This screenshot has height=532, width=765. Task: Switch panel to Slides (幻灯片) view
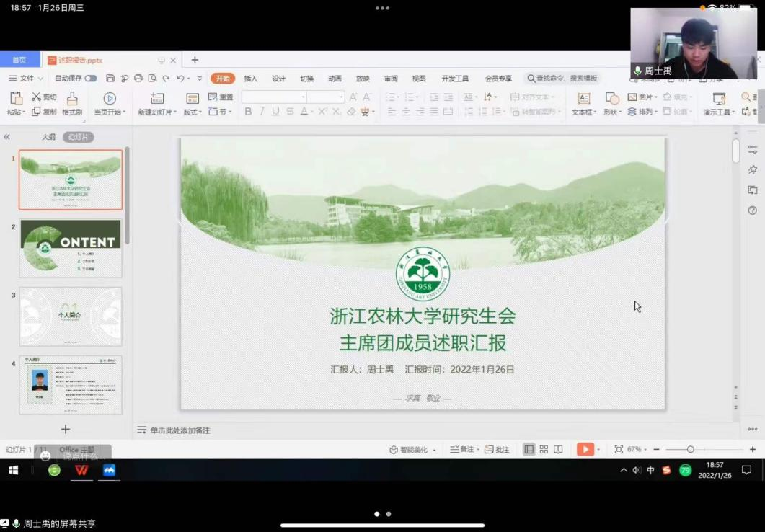coord(78,137)
